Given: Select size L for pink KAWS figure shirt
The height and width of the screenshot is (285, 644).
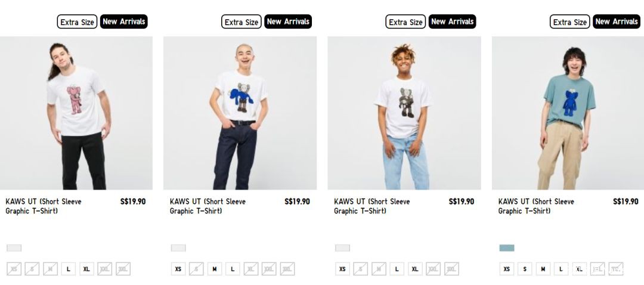Looking at the screenshot, I should [68, 269].
